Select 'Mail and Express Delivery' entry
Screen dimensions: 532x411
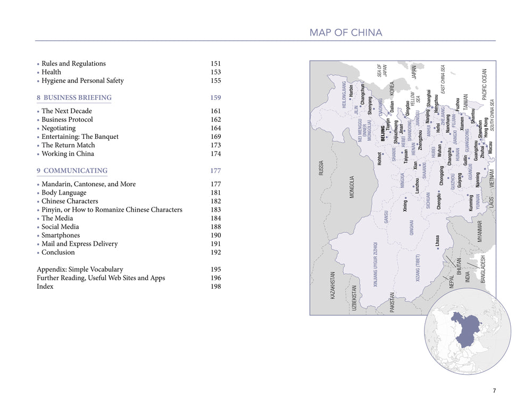tap(79, 244)
